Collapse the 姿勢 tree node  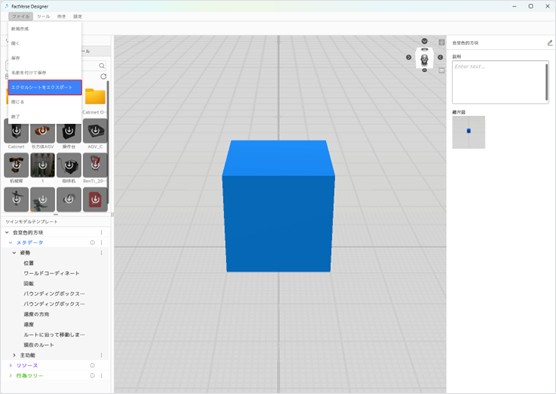[x=14, y=253]
